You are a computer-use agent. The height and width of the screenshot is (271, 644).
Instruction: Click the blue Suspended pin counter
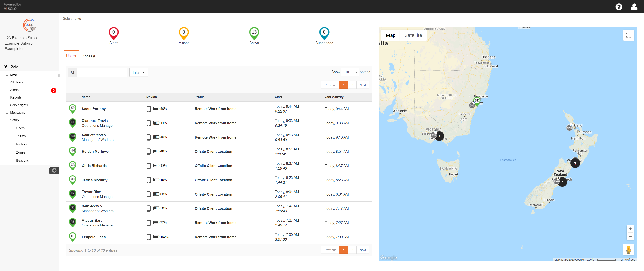coord(324,33)
